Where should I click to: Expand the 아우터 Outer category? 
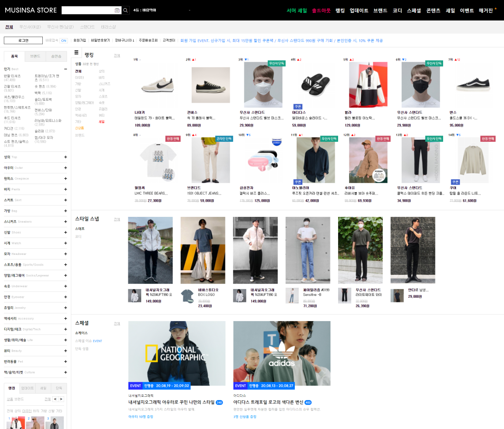coord(66,168)
